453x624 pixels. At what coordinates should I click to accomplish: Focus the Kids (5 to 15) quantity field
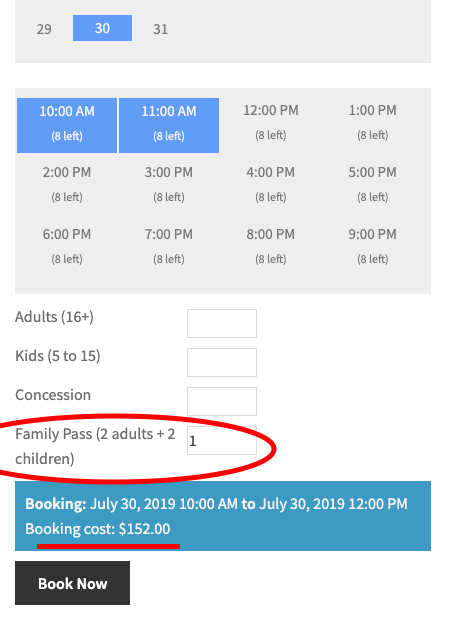point(222,363)
